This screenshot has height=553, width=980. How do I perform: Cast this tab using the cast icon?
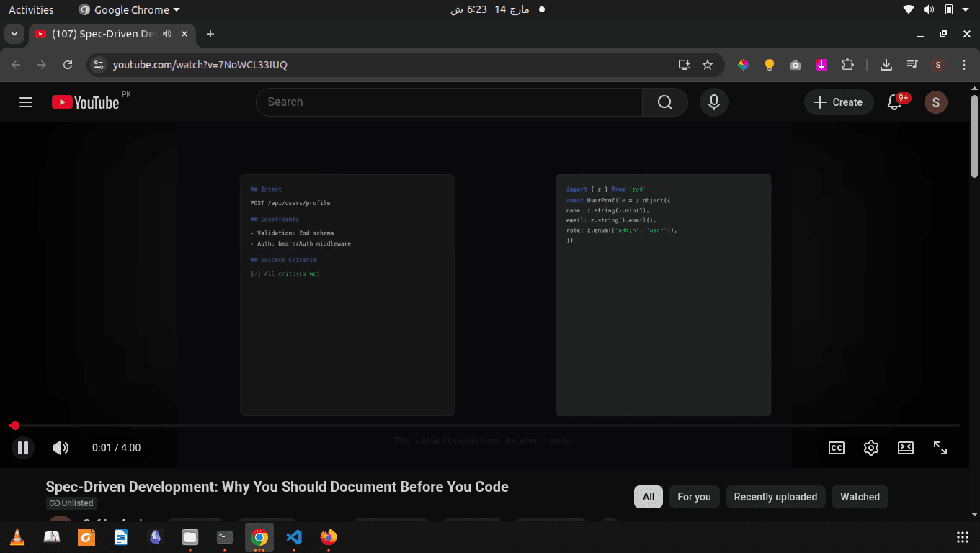coord(684,64)
